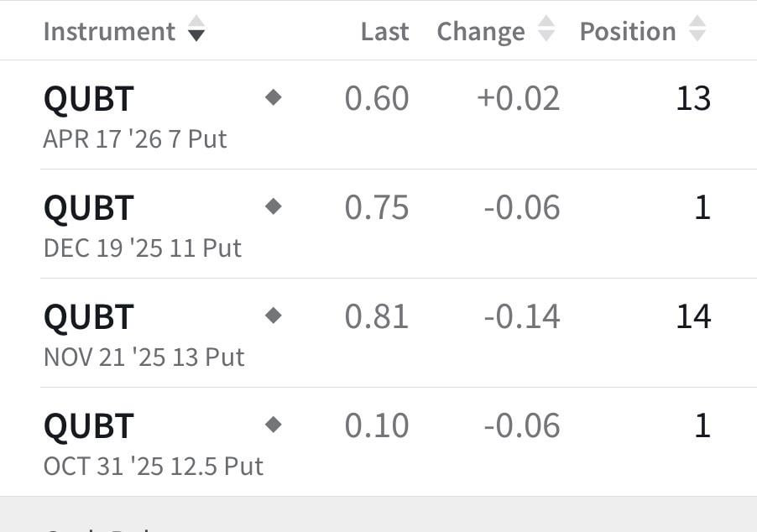
Task: Sort by Change column arrows
Action: (x=546, y=29)
